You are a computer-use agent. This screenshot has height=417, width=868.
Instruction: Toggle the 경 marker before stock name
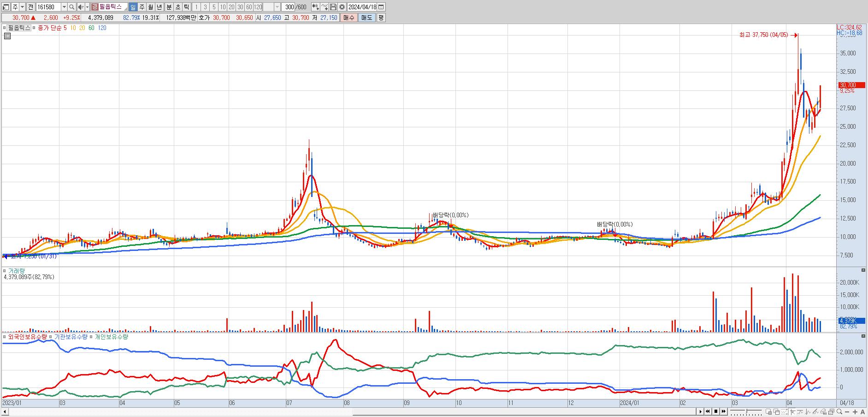click(94, 7)
